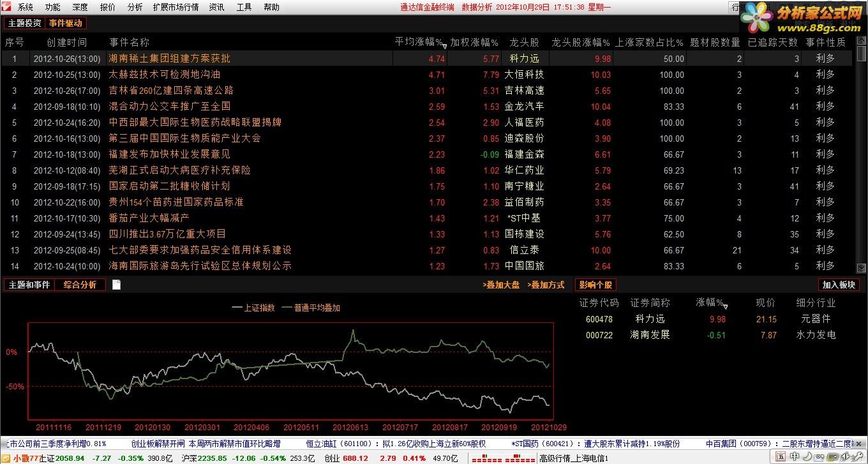Screen dimensions: 868x464
Task: Select event 国家启动第二批糖收储计划
Action: 170,186
